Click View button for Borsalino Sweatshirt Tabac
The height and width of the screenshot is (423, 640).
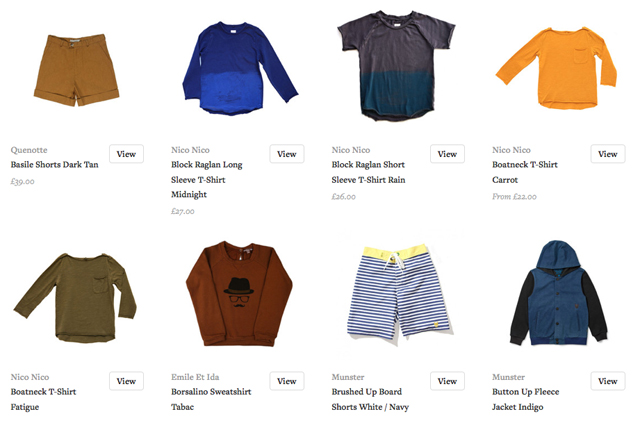[x=287, y=381]
